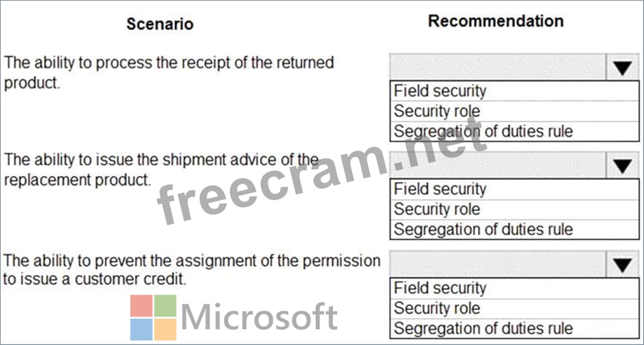Image resolution: width=644 pixels, height=345 pixels.
Task: Expand dropdown arrow for replacement shipment advice
Action: point(622,166)
